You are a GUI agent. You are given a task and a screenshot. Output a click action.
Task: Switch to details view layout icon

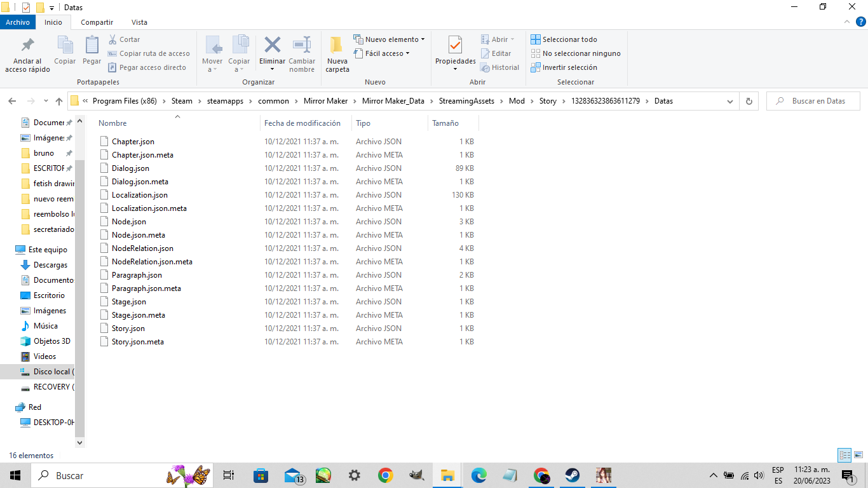pos(844,455)
